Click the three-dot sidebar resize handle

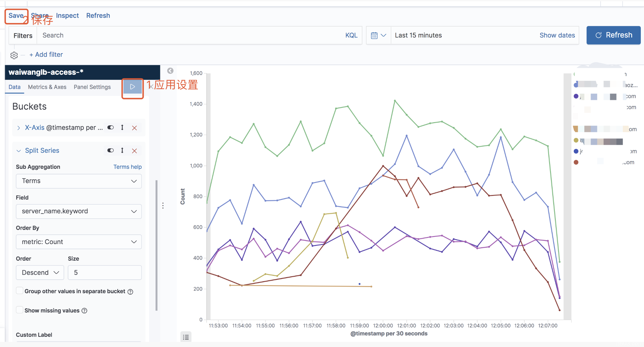click(163, 206)
